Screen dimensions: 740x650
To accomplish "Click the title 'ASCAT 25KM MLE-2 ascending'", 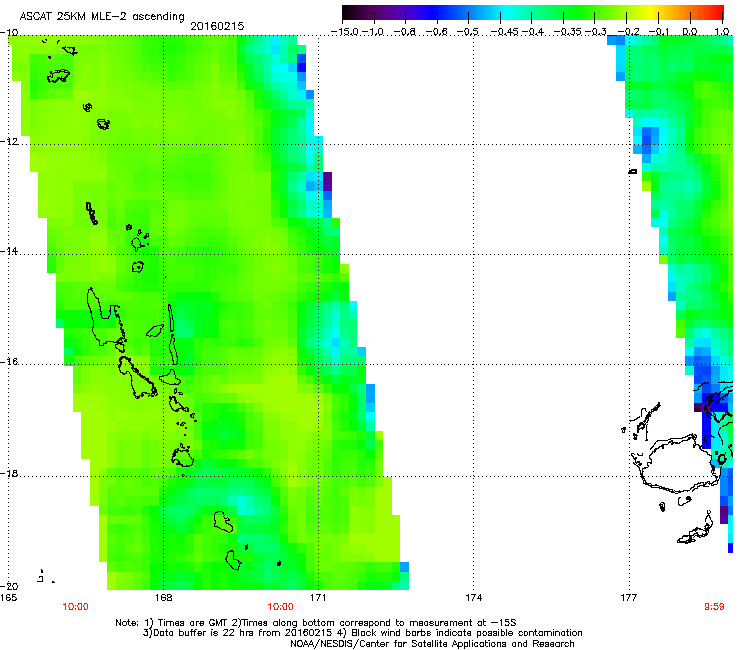I will point(102,17).
